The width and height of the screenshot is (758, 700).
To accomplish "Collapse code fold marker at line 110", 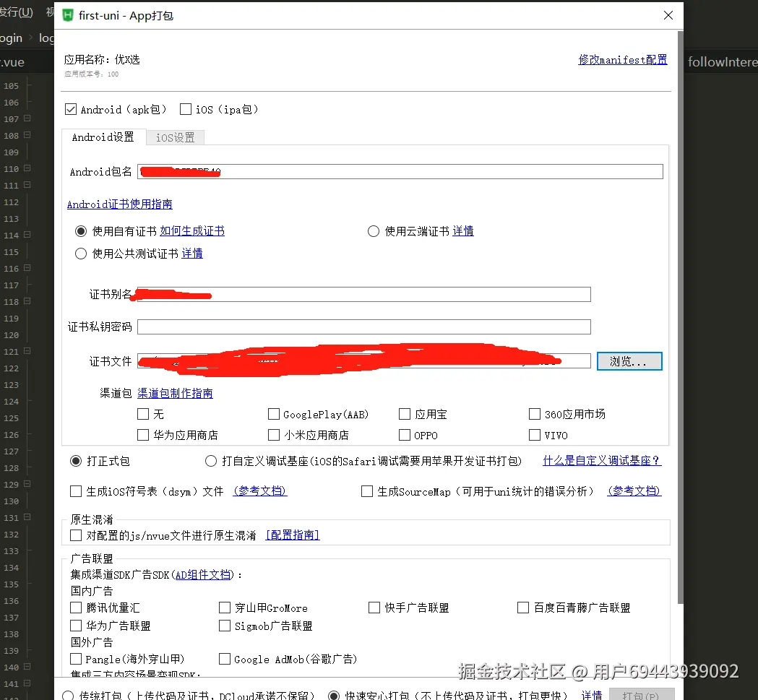I will 27,168.
